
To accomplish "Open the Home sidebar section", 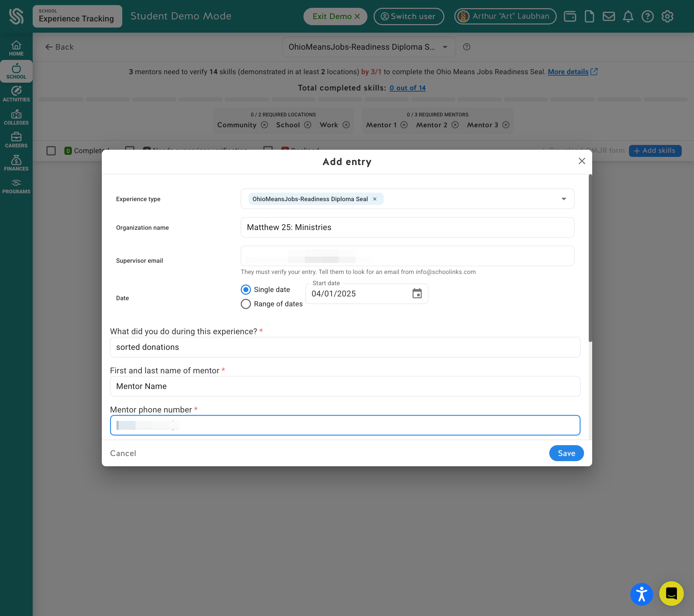I will pos(16,48).
